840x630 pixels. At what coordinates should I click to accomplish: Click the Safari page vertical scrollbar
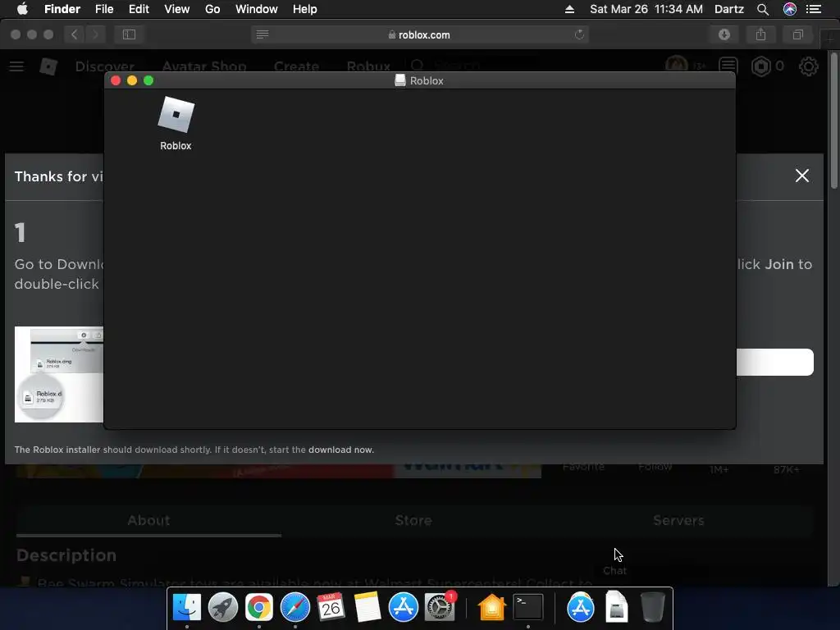click(833, 121)
